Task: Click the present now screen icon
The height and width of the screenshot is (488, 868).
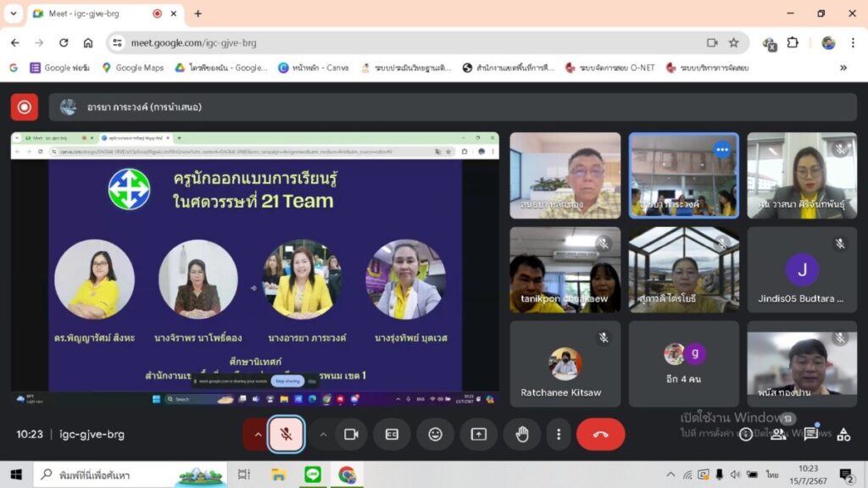Action: click(x=479, y=435)
